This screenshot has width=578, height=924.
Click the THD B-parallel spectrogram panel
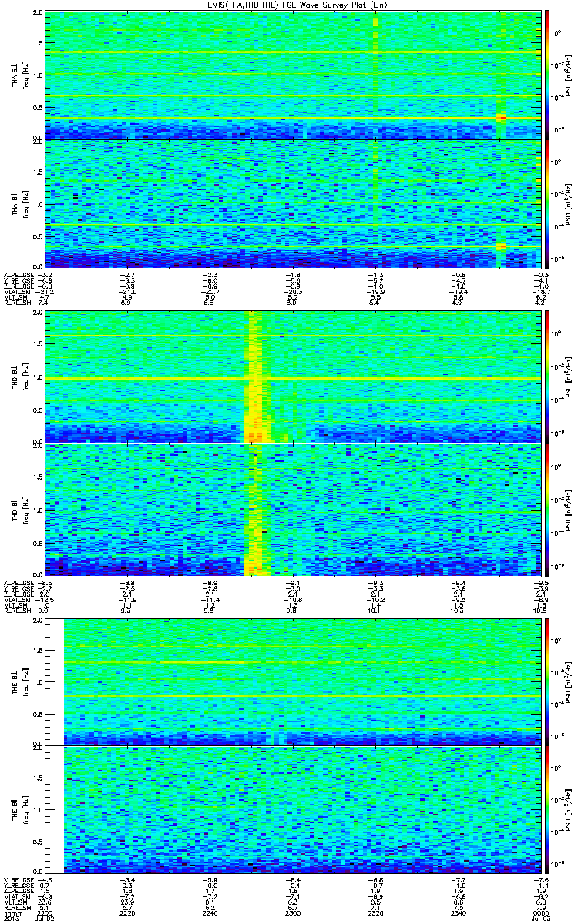pos(293,510)
